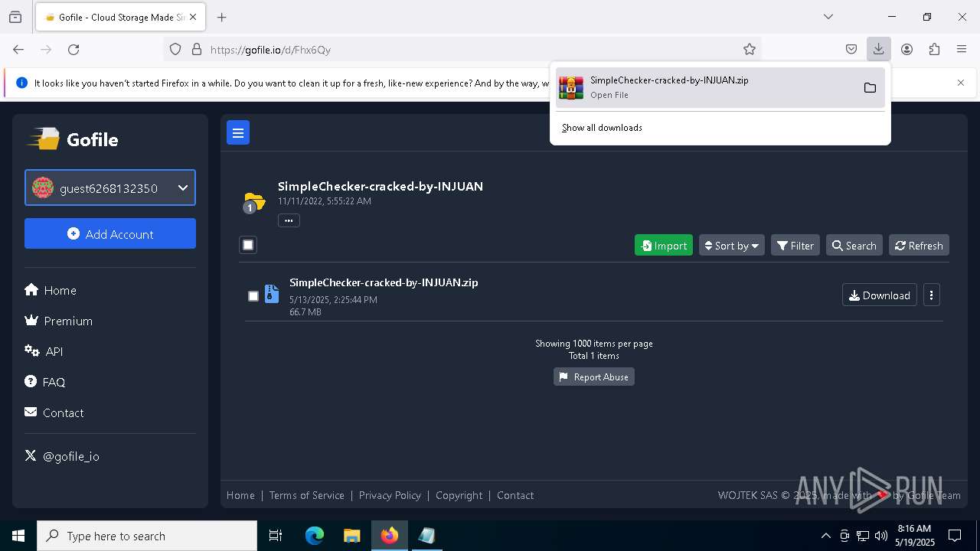Open Save to Pocket icon

click(851, 49)
